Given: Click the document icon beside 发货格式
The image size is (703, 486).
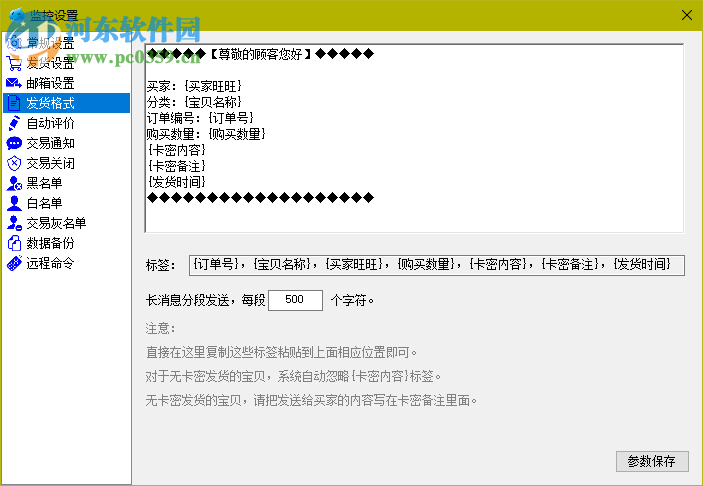Looking at the screenshot, I should pyautogui.click(x=14, y=103).
